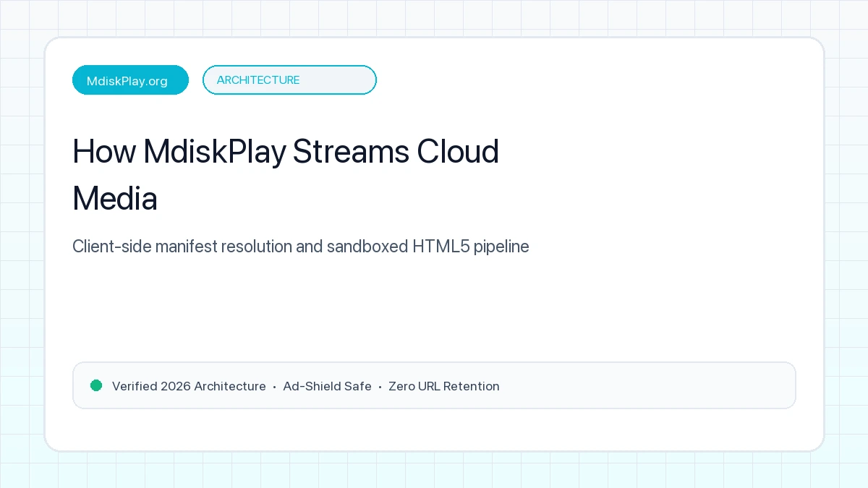Click "Verified 2026 Architecture" text

point(189,386)
